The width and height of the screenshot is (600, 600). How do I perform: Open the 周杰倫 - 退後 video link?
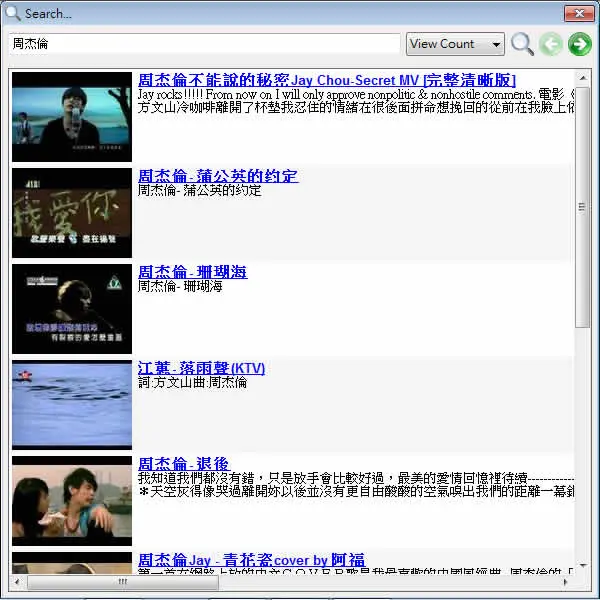point(184,464)
